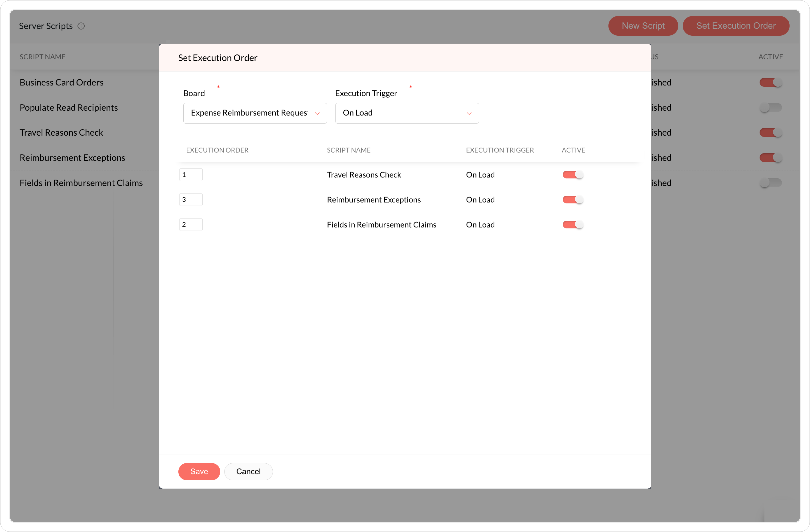This screenshot has height=532, width=810.
Task: Toggle Fields in Reimbursement Claims dialog switch
Action: point(573,225)
